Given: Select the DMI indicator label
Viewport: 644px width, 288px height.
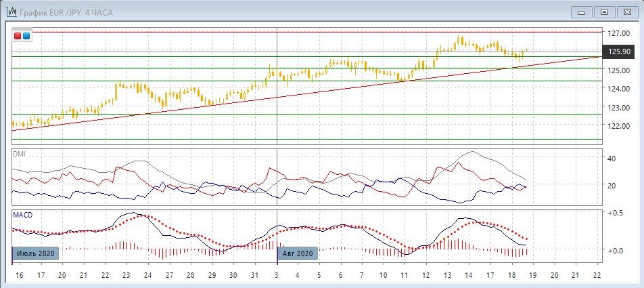Looking at the screenshot, I should (19, 154).
